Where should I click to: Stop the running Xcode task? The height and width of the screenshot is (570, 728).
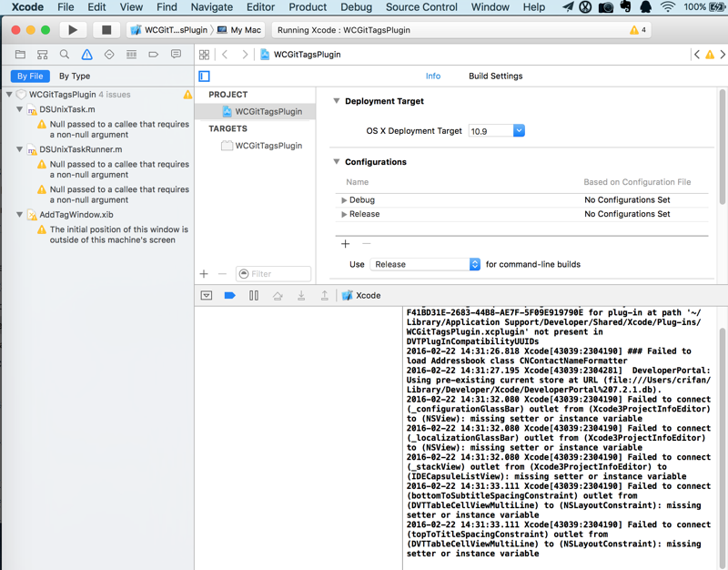[106, 30]
